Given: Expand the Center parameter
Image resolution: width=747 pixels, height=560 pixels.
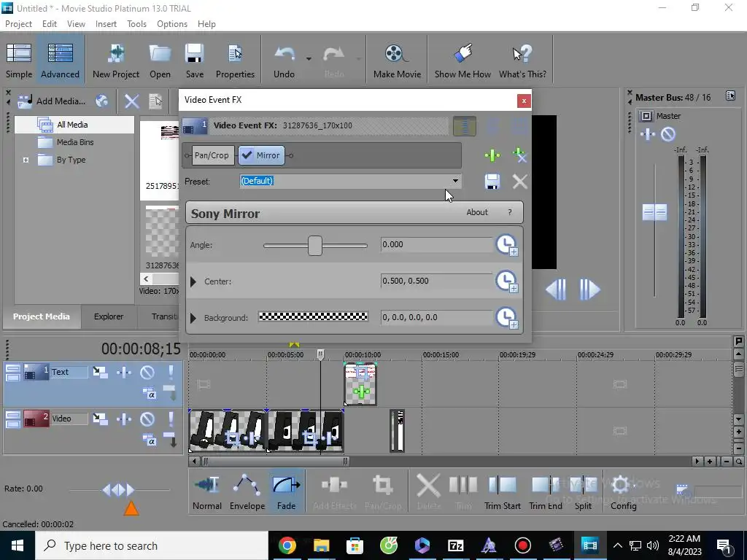Looking at the screenshot, I should [x=193, y=281].
